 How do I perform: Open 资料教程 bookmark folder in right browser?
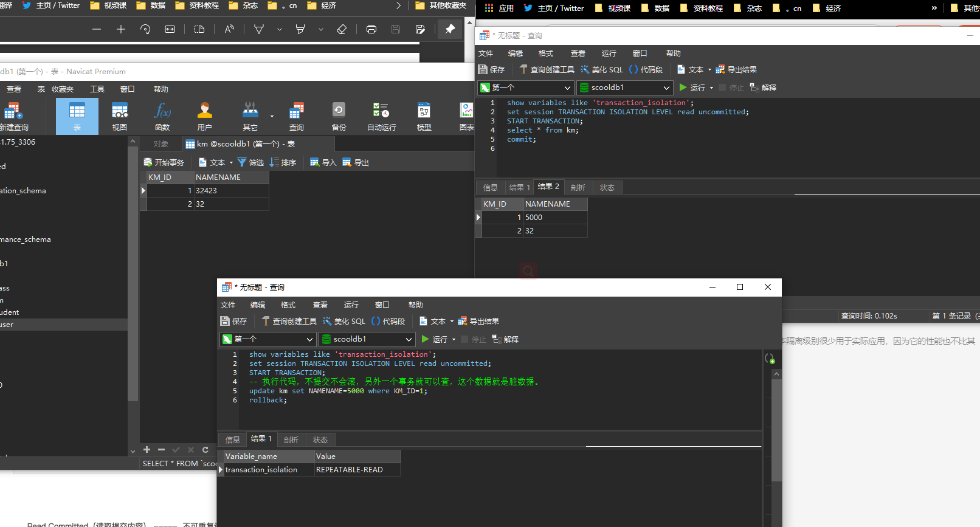[701, 8]
